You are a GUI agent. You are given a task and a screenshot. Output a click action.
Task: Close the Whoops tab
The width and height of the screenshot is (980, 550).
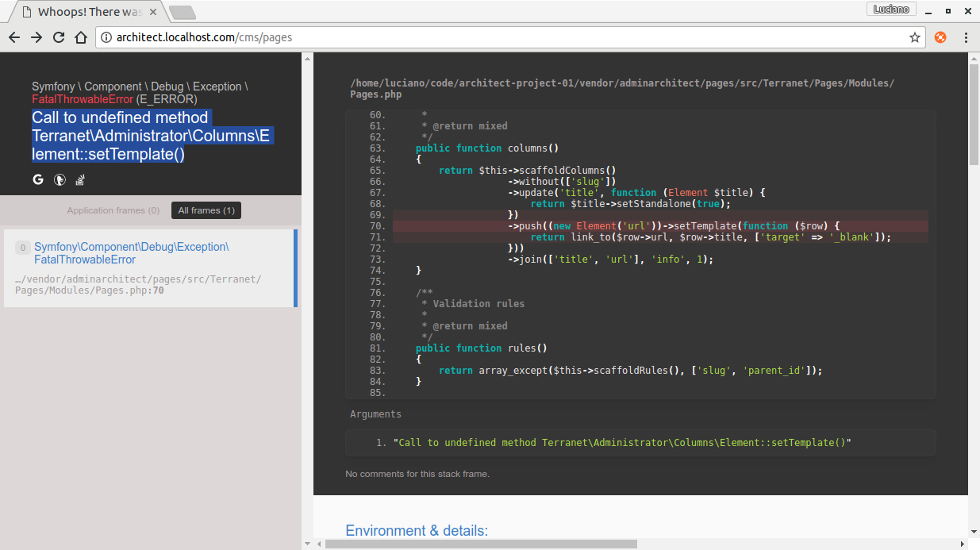153,12
